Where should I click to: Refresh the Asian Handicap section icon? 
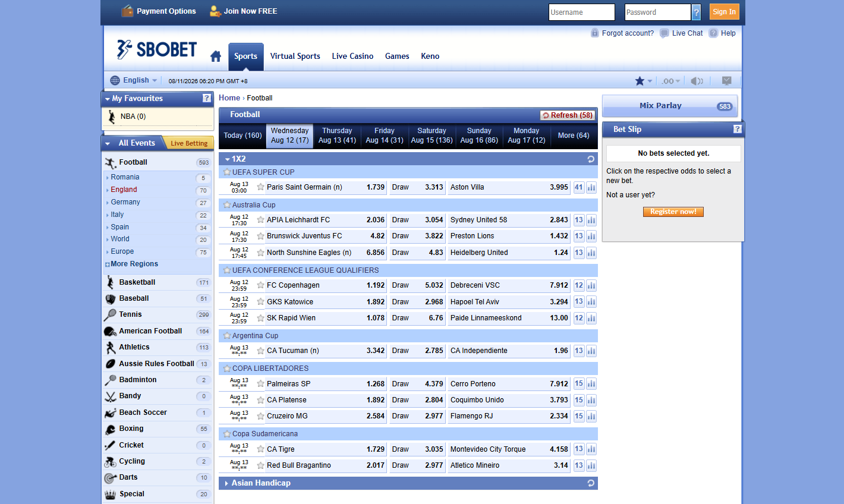591,483
